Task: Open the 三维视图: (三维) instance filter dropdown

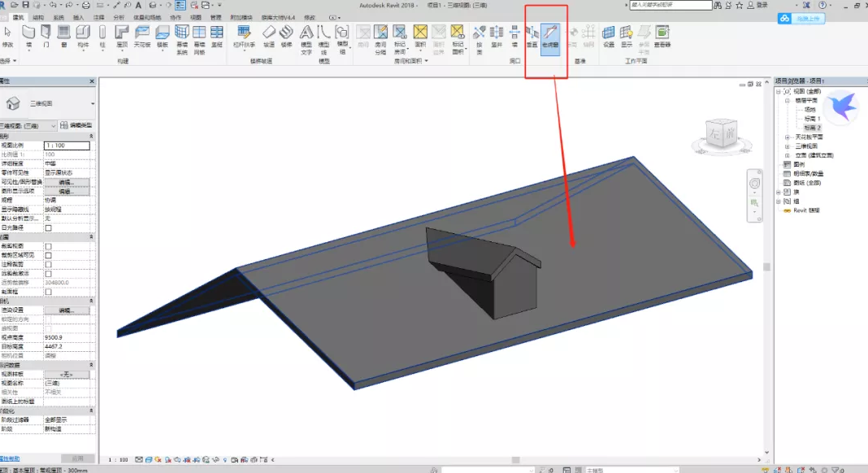Action: click(28, 126)
